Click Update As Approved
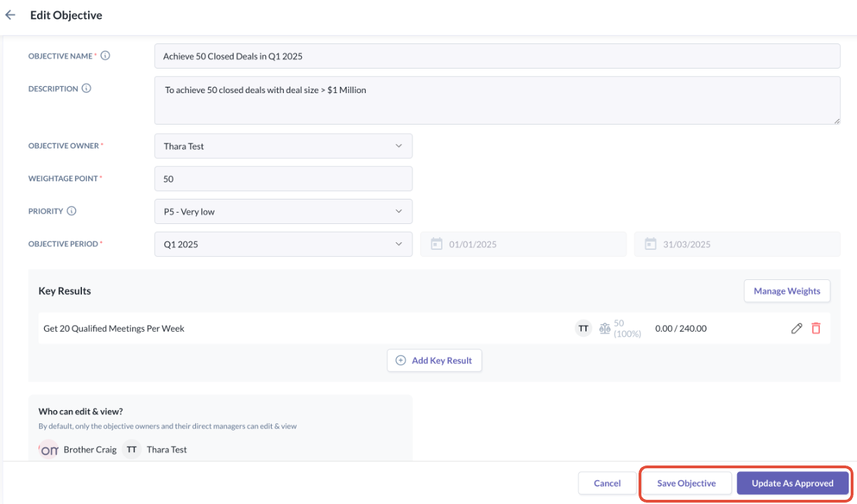 (793, 483)
